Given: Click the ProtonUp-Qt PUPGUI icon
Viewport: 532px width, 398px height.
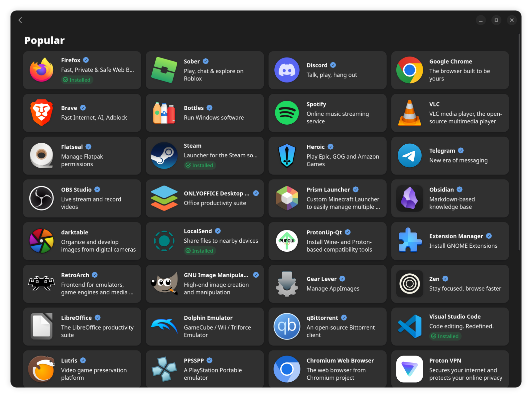Looking at the screenshot, I should coord(287,241).
